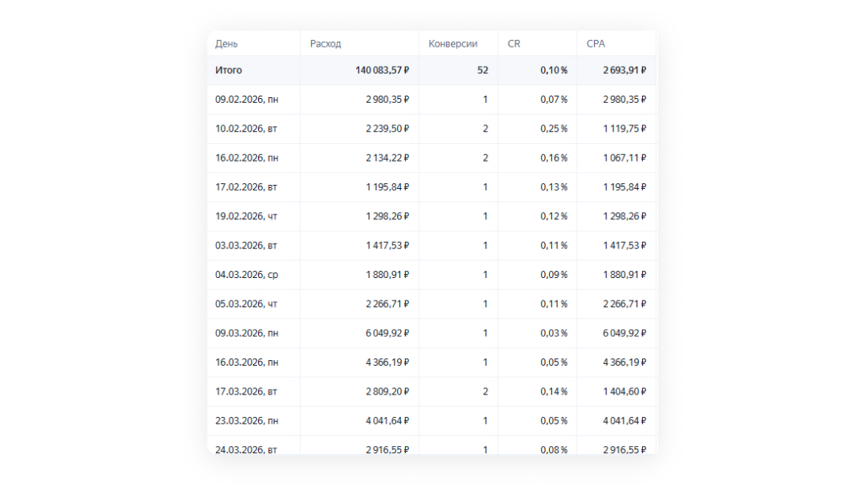Click spend 1 880,91 ₽ for 04.03.2026

coord(387,275)
